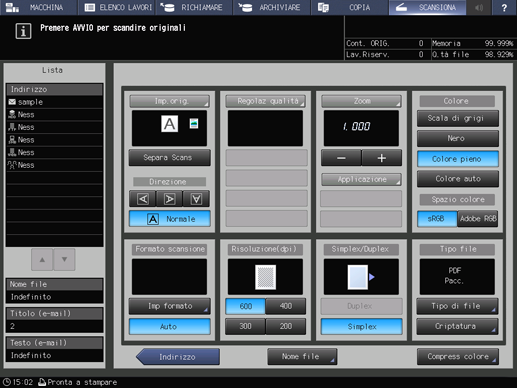Select Colore pieno mode
Viewport: 517px width, 388px height.
point(458,159)
